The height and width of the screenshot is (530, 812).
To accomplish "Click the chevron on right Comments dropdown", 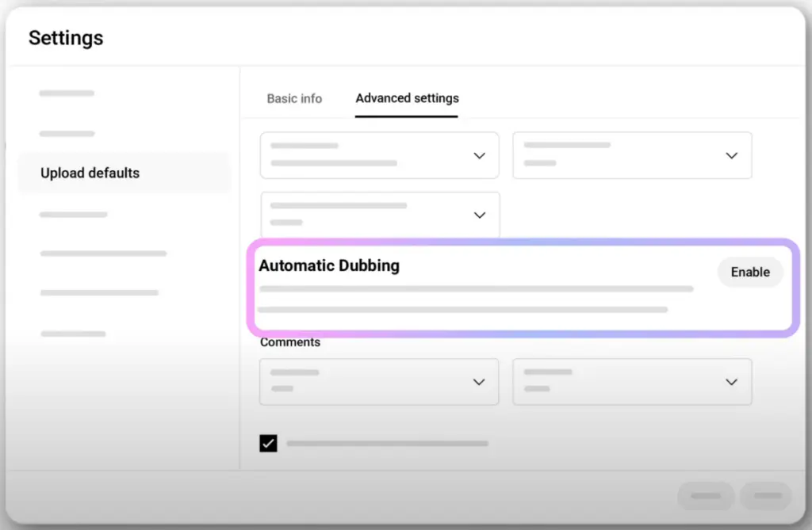I will coord(731,382).
